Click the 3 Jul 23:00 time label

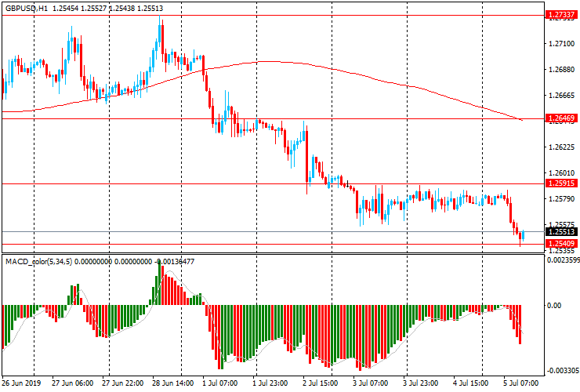pos(421,383)
